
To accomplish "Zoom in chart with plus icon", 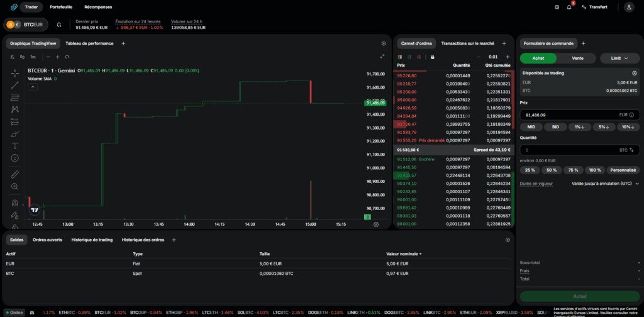I will (57, 57).
